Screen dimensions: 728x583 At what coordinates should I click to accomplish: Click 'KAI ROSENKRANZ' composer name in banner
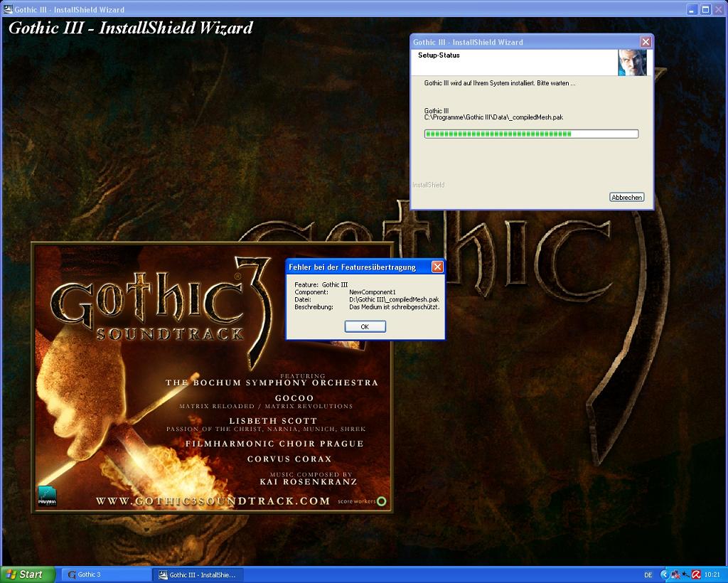point(309,482)
